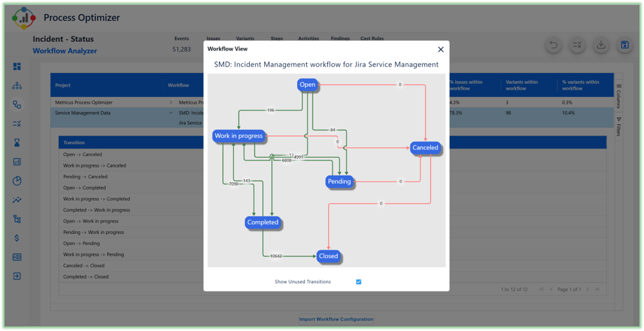The height and width of the screenshot is (331, 644).
Task: Click the Workflow Analyzer link
Action: pyautogui.click(x=65, y=51)
